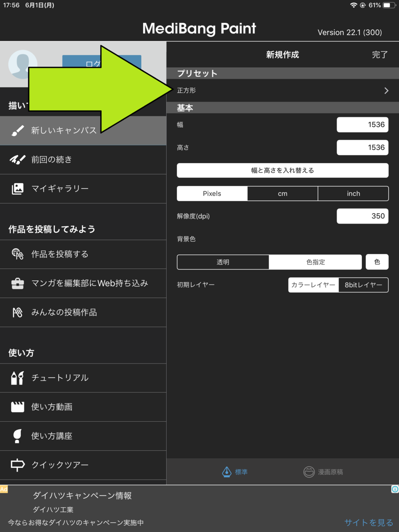
Task: Select cm unit
Action: (282, 194)
